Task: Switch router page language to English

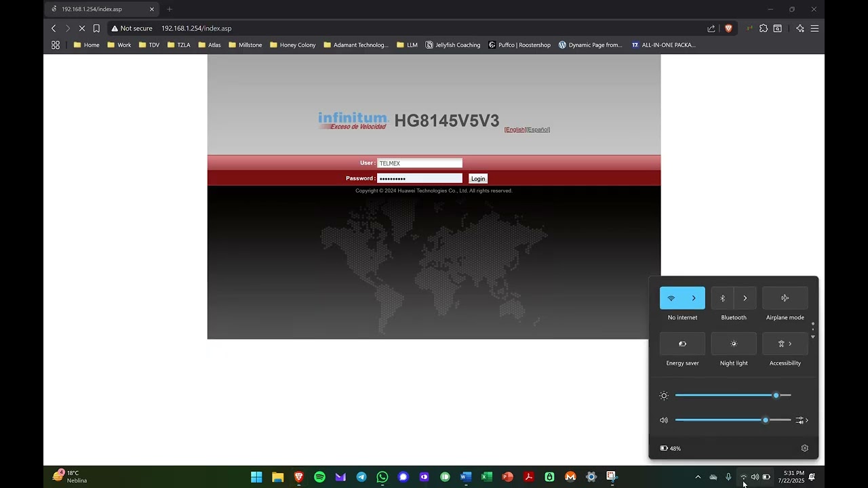Action: pos(515,129)
